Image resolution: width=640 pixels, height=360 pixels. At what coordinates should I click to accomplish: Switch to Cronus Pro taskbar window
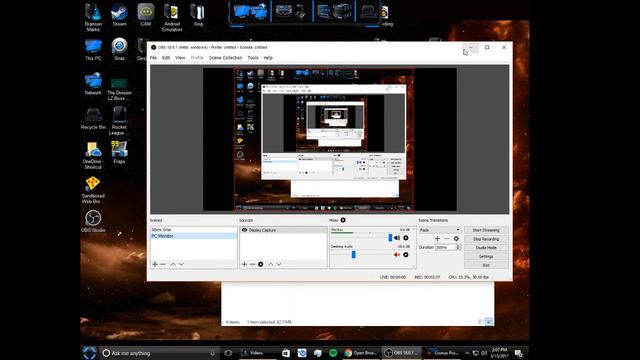(x=442, y=353)
